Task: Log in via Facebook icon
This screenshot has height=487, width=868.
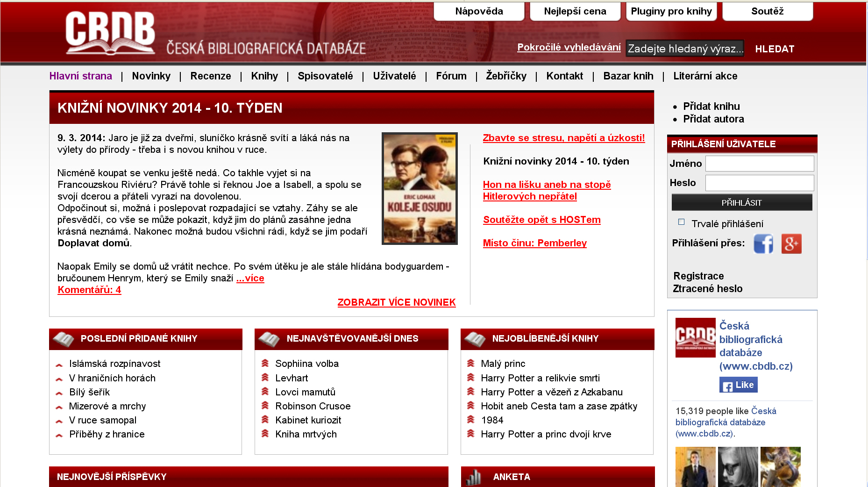Action: coord(763,243)
